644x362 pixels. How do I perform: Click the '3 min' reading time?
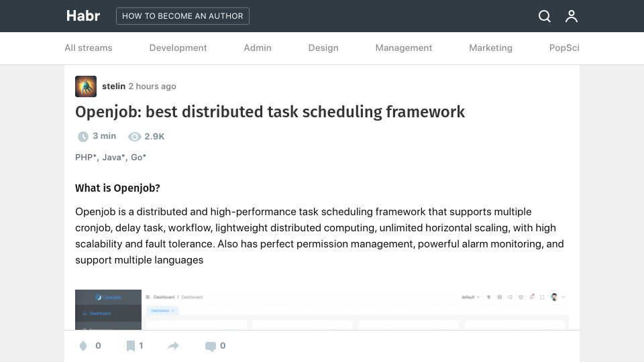(105, 136)
